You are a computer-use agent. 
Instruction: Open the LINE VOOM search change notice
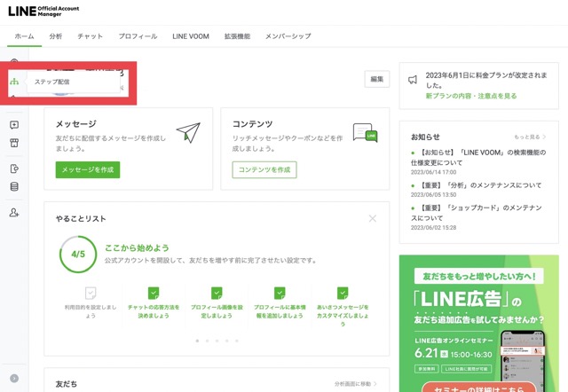tap(478, 158)
